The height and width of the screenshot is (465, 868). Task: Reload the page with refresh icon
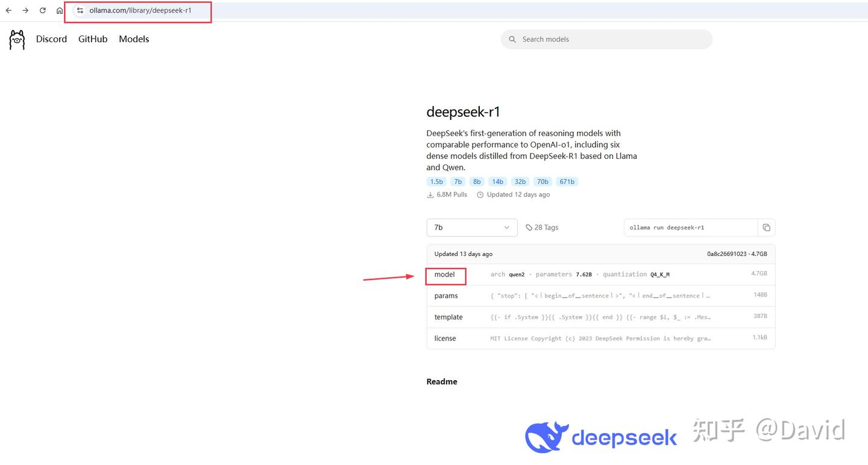click(x=43, y=10)
